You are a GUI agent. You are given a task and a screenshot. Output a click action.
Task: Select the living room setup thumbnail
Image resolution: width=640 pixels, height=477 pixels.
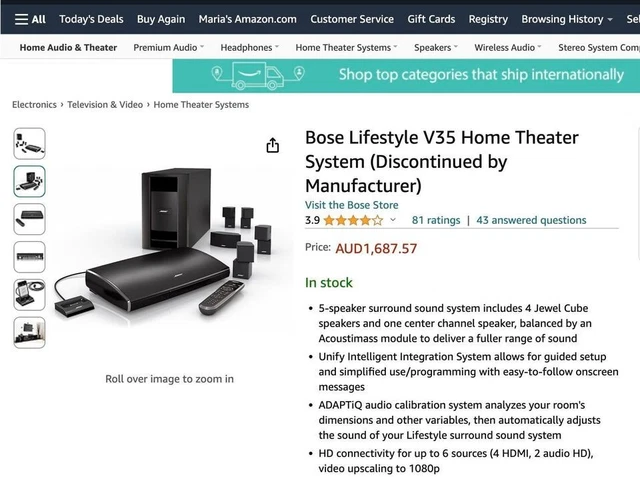pos(29,333)
